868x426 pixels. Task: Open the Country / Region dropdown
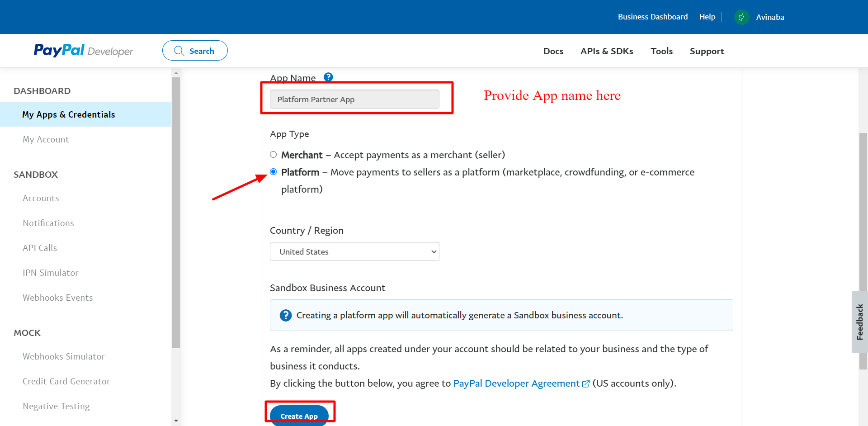click(x=354, y=251)
